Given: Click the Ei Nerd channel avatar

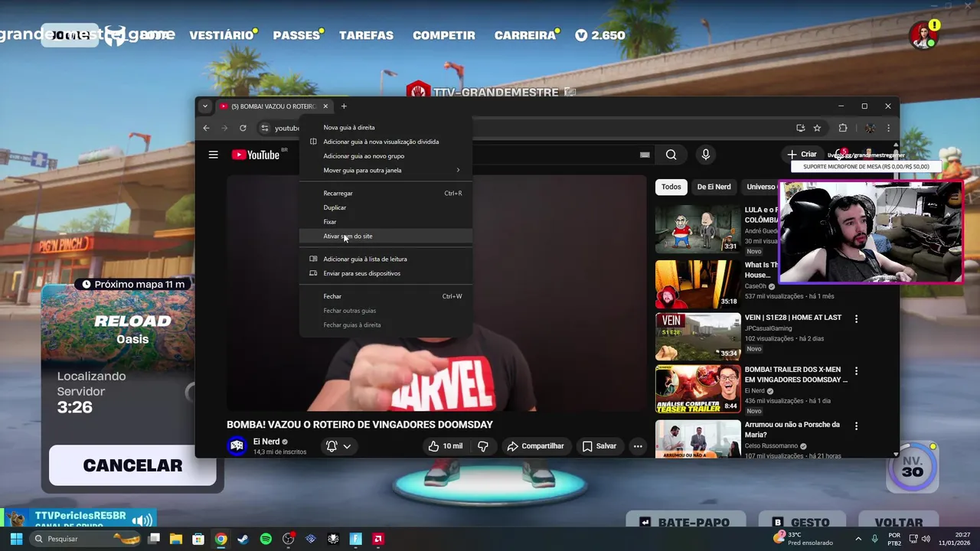Looking at the screenshot, I should 237,446.
